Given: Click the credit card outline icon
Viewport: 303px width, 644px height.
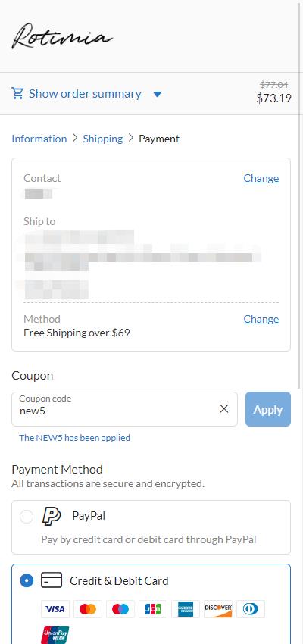Looking at the screenshot, I should [x=52, y=580].
